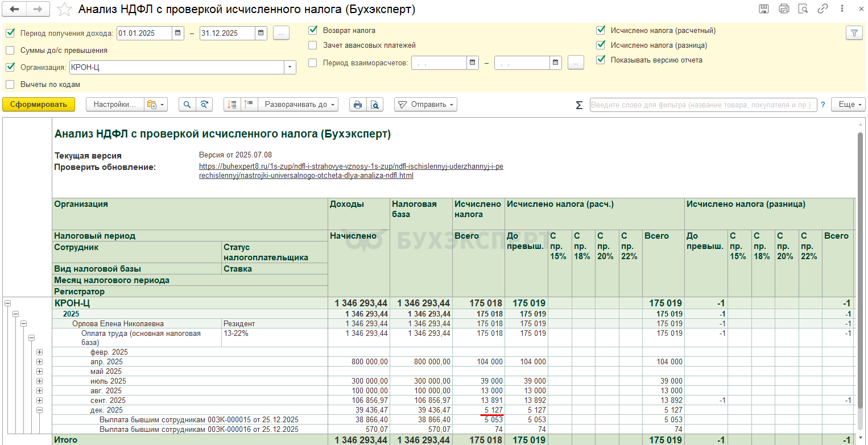Collapse all groups icon with down arrow
868x445 pixels.
click(x=232, y=105)
